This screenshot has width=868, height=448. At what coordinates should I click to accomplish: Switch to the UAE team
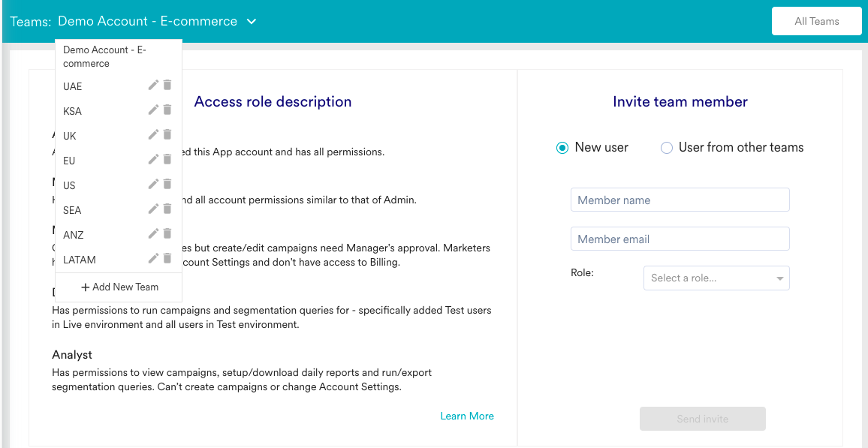73,86
